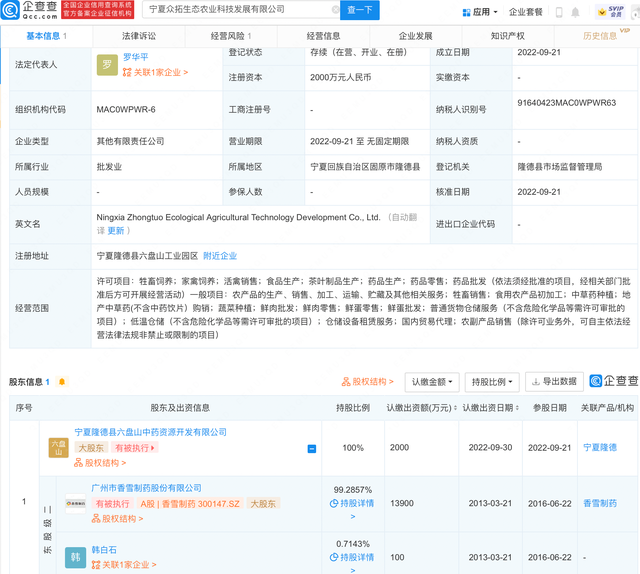Click the 导出数据 export button
The height and width of the screenshot is (574, 640).
[553, 382]
